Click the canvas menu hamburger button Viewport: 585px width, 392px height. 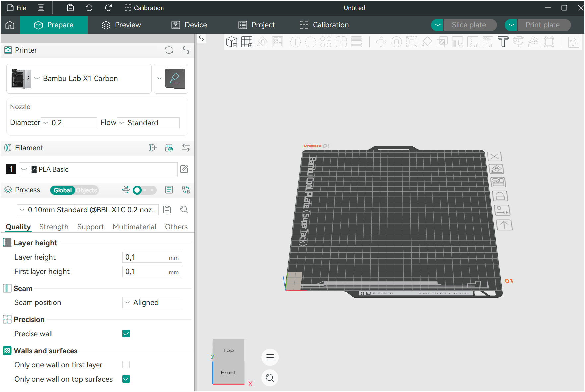pos(270,357)
